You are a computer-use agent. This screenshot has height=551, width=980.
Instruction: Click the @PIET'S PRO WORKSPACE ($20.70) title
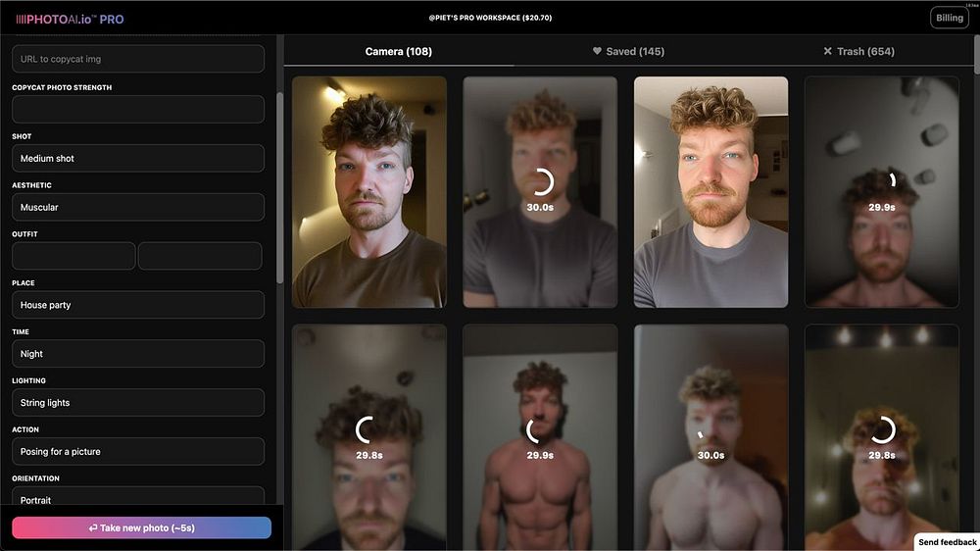(490, 18)
